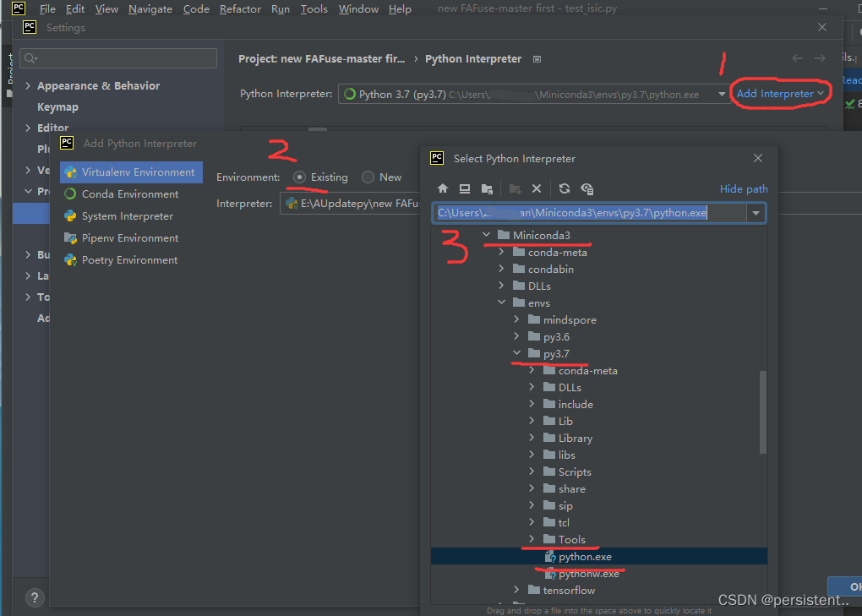Open the Tools menu
The width and height of the screenshot is (862, 616).
click(314, 8)
